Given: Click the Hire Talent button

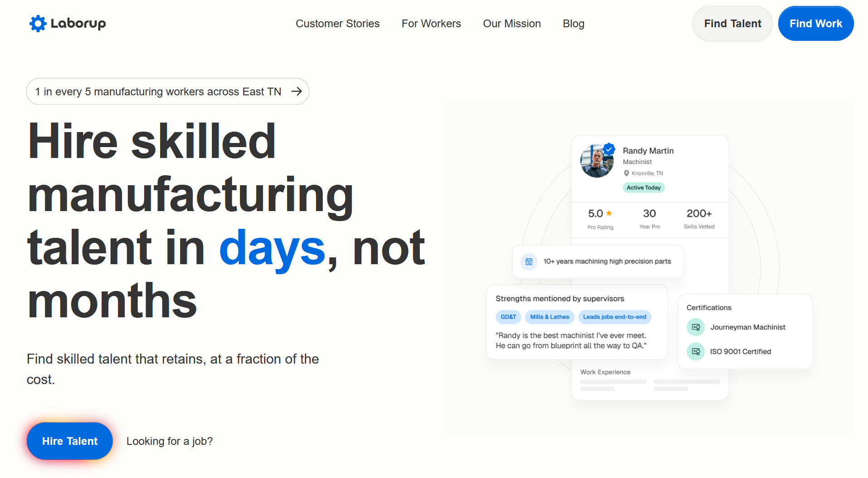Looking at the screenshot, I should coord(70,441).
